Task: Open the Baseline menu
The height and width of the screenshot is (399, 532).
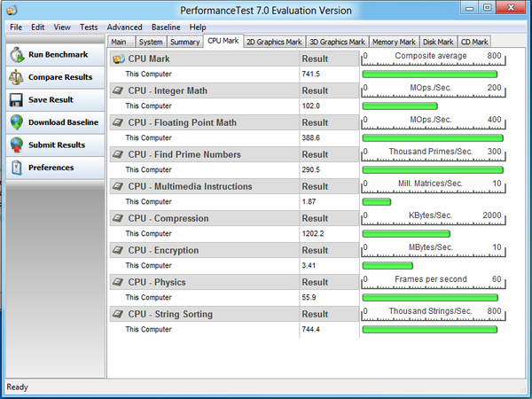Action: click(x=166, y=27)
